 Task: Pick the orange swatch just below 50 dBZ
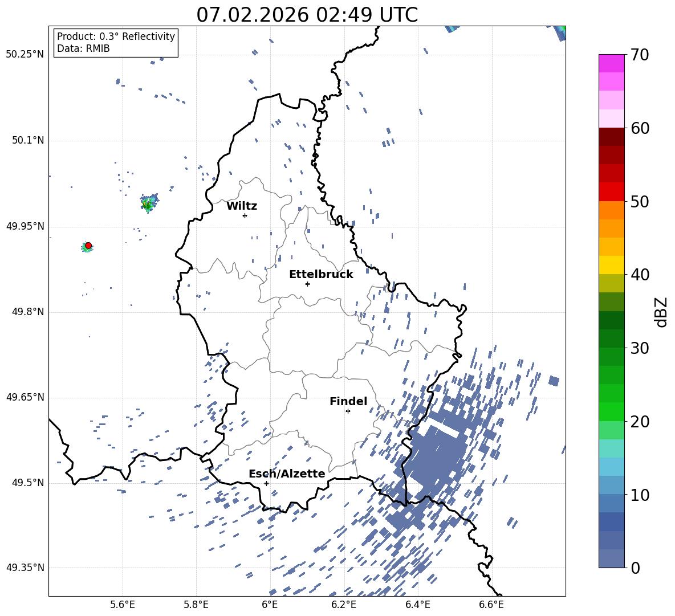(611, 210)
